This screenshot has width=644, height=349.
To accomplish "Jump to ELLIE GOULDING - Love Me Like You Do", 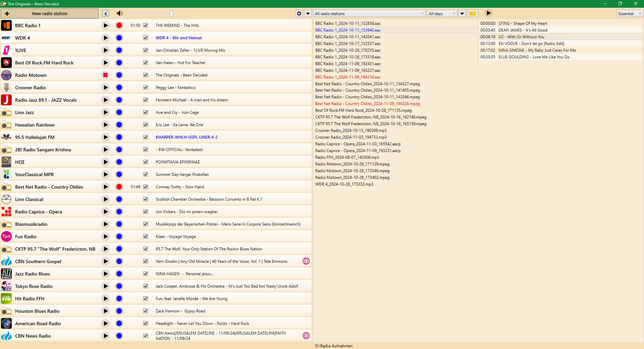I will [534, 57].
